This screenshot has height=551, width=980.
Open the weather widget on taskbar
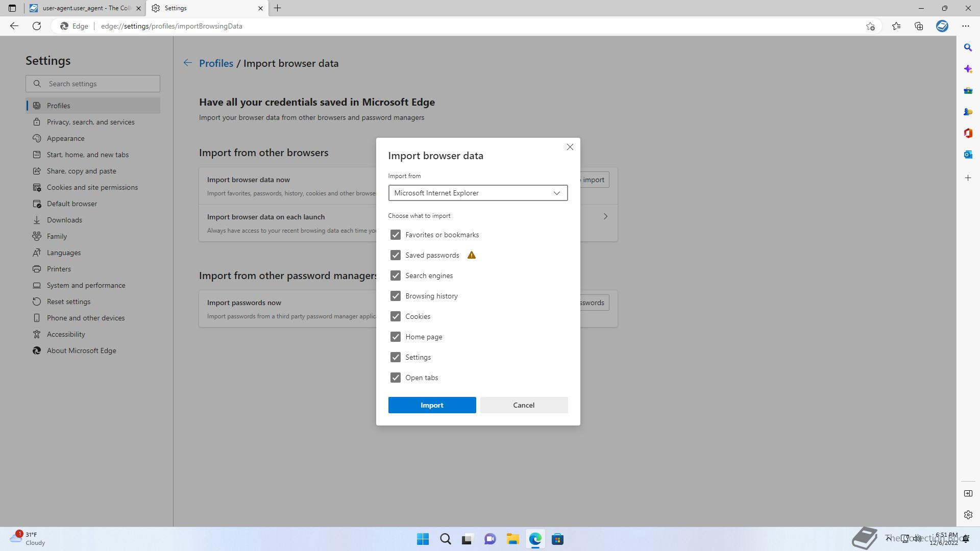[28, 539]
